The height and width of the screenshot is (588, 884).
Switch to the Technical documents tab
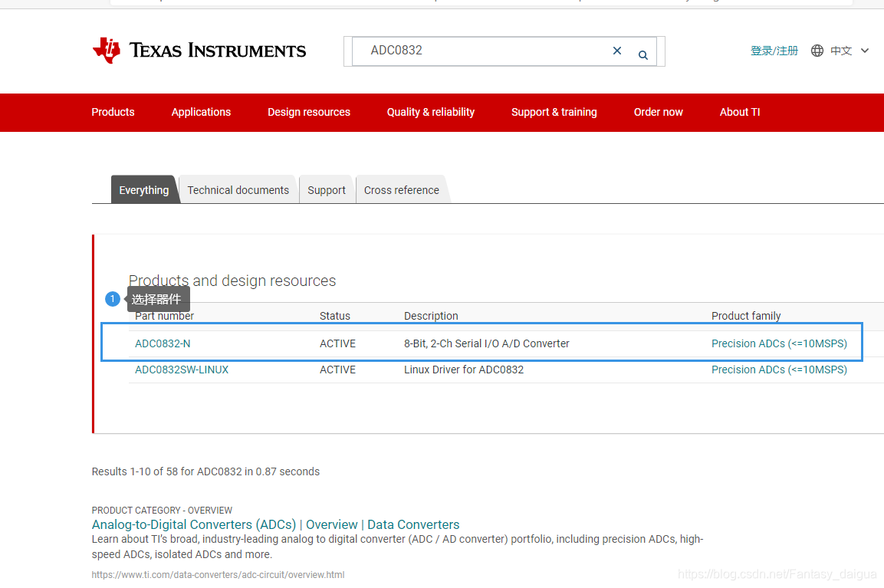click(x=238, y=190)
